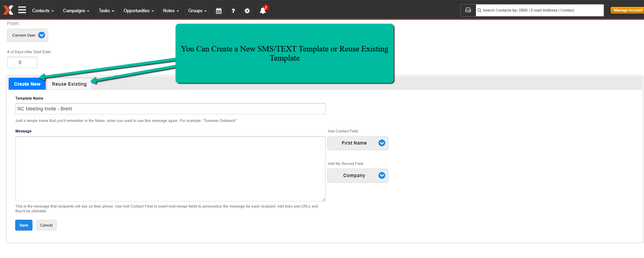Click the X logo home icon
Image resolution: width=644 pixels, height=258 pixels.
(8, 10)
